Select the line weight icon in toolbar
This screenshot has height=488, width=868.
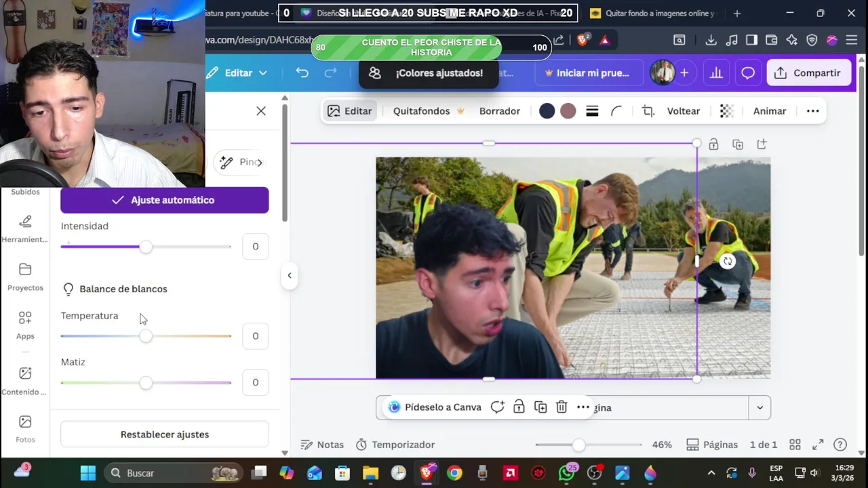point(592,111)
